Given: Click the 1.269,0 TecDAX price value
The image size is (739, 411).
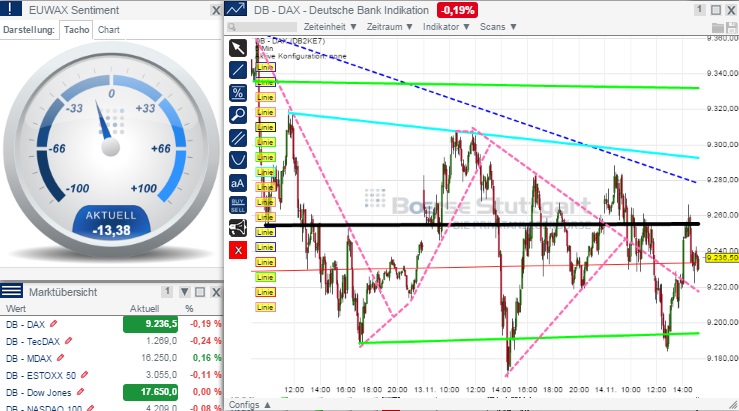Looking at the screenshot, I should (162, 341).
